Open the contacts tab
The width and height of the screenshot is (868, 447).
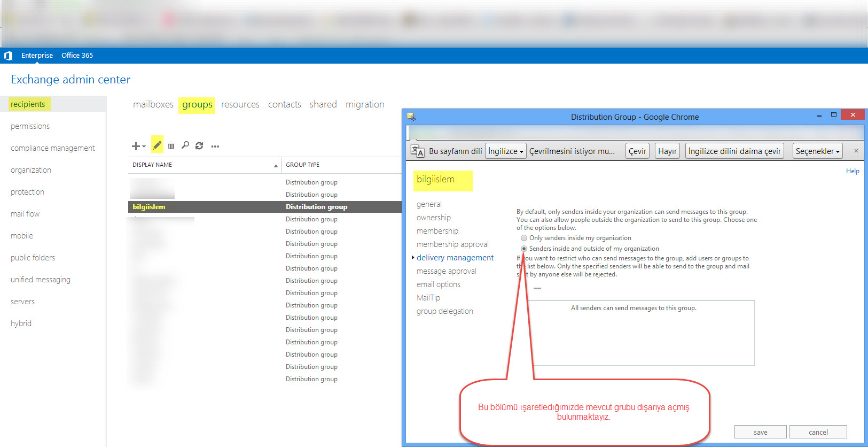tap(285, 104)
